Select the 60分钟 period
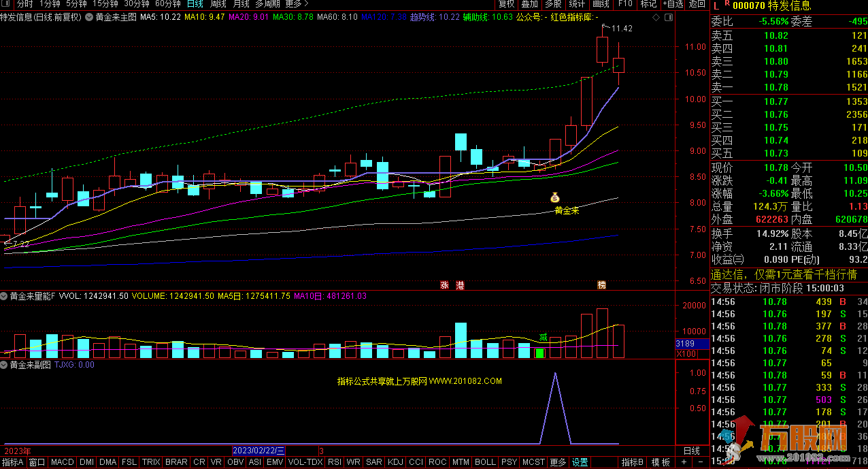The image size is (868, 469). 167,4
